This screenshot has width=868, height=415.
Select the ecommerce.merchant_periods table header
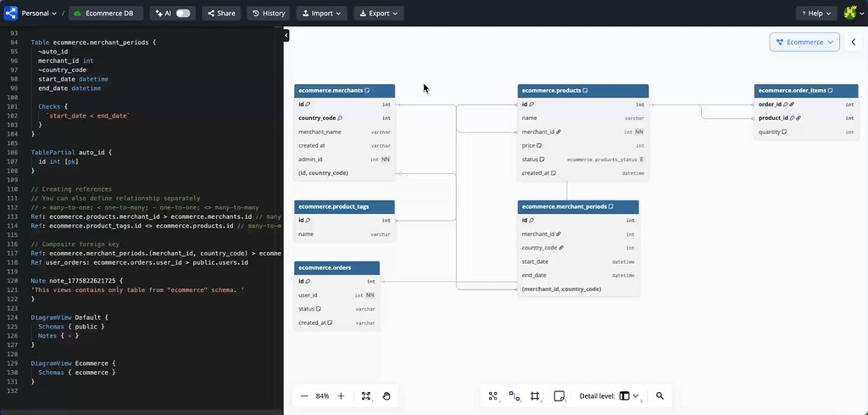coord(578,207)
